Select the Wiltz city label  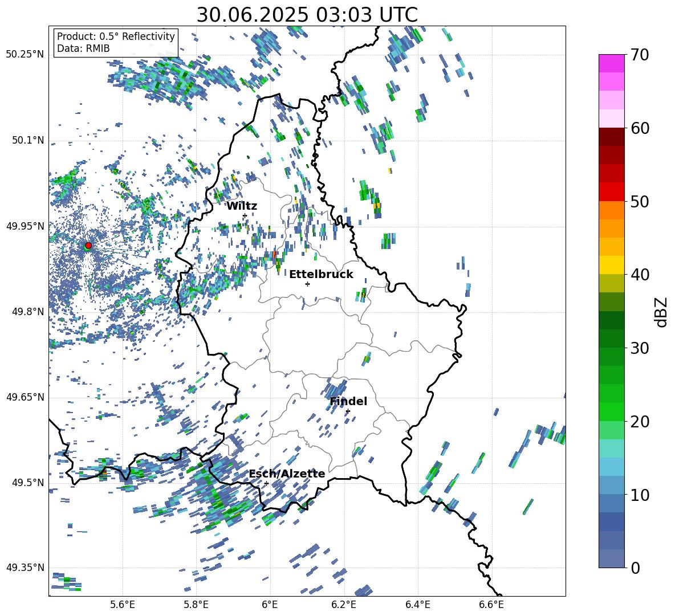(x=242, y=206)
